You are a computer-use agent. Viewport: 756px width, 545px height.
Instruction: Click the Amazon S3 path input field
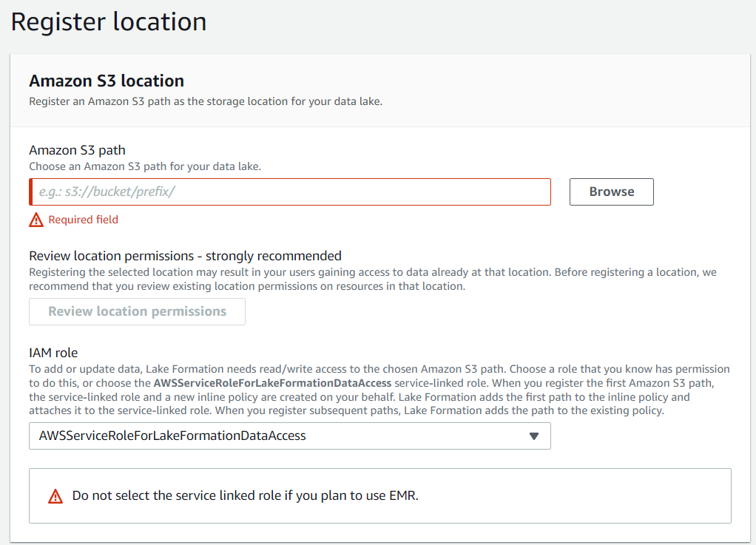pos(290,192)
